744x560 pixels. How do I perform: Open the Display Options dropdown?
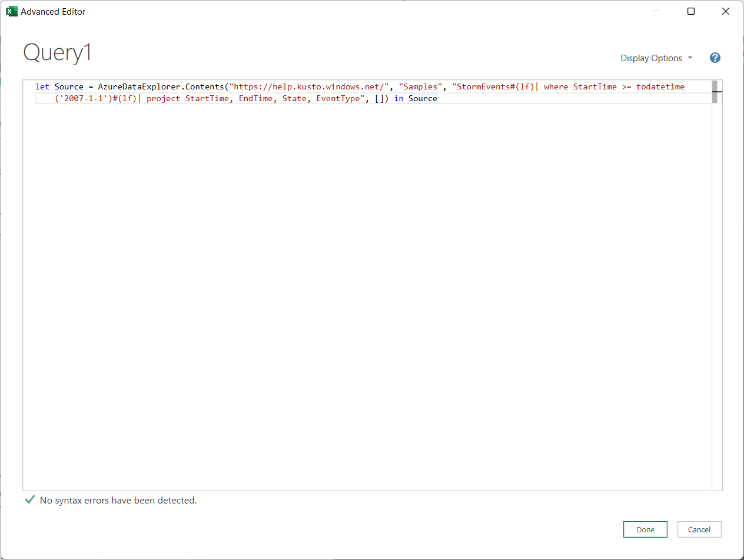tap(656, 58)
